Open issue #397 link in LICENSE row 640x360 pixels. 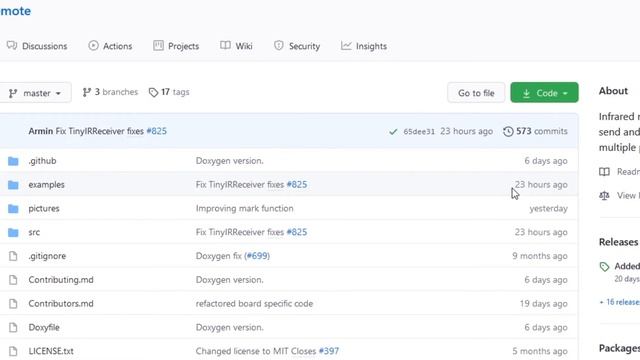coord(329,351)
